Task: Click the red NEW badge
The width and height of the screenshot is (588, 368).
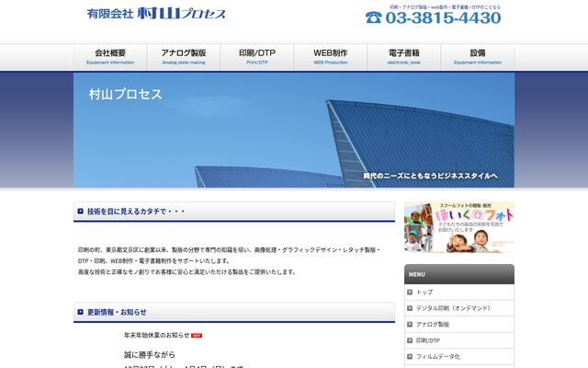Action: click(197, 336)
